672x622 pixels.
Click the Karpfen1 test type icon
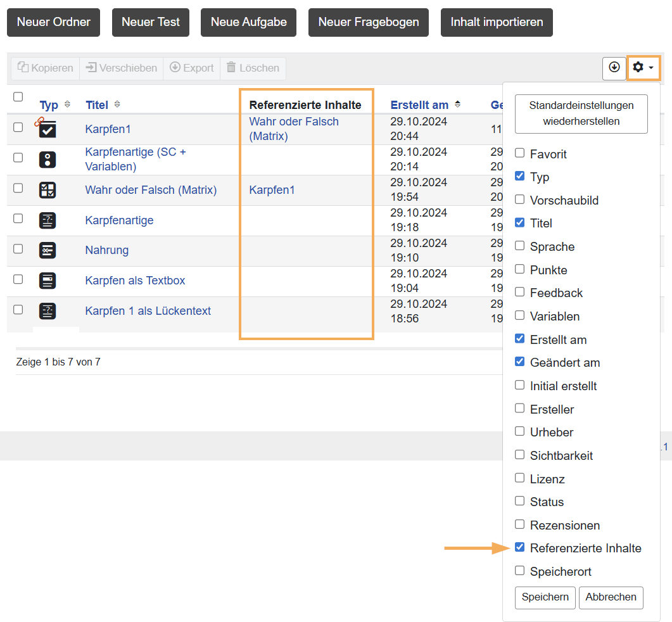48,129
